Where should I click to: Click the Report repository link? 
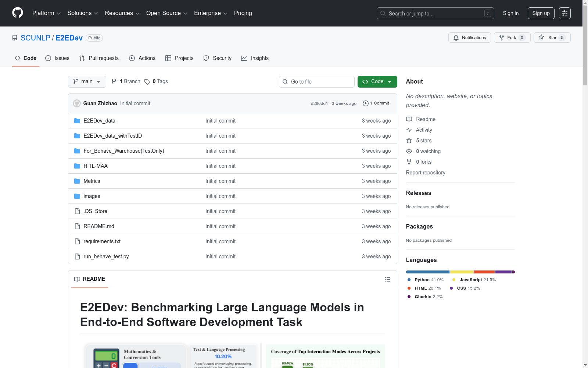click(x=426, y=173)
